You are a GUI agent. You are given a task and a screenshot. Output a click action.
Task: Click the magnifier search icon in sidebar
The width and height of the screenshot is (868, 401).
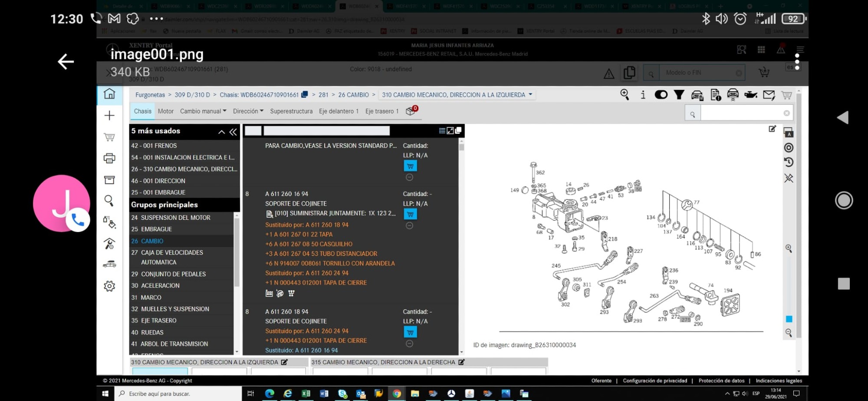click(109, 200)
